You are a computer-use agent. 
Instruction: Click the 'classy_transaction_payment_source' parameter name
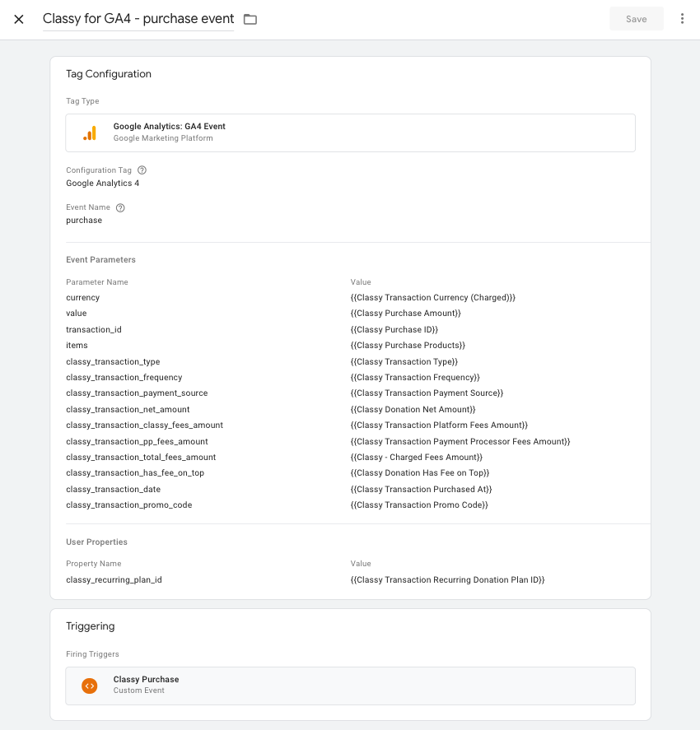[137, 393]
